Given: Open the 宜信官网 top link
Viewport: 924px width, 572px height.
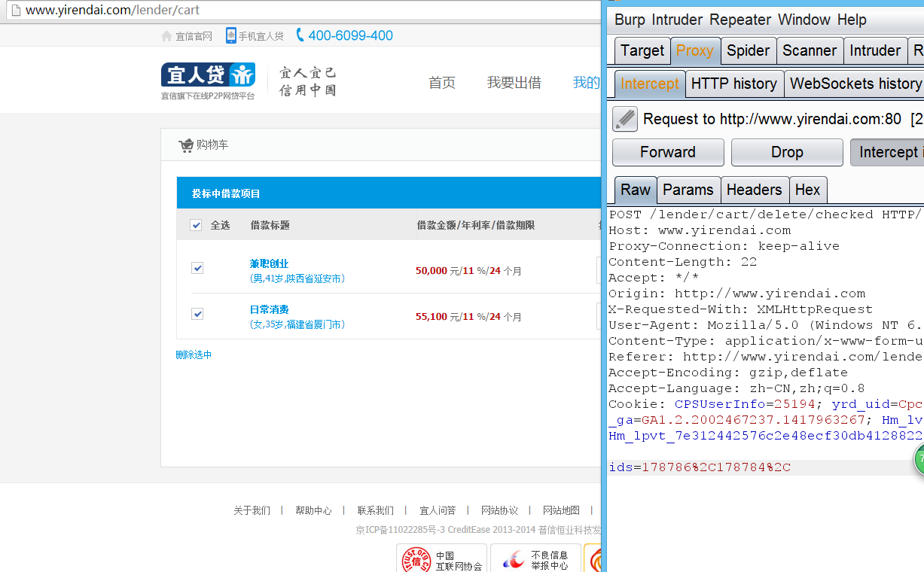Looking at the screenshot, I should (194, 36).
